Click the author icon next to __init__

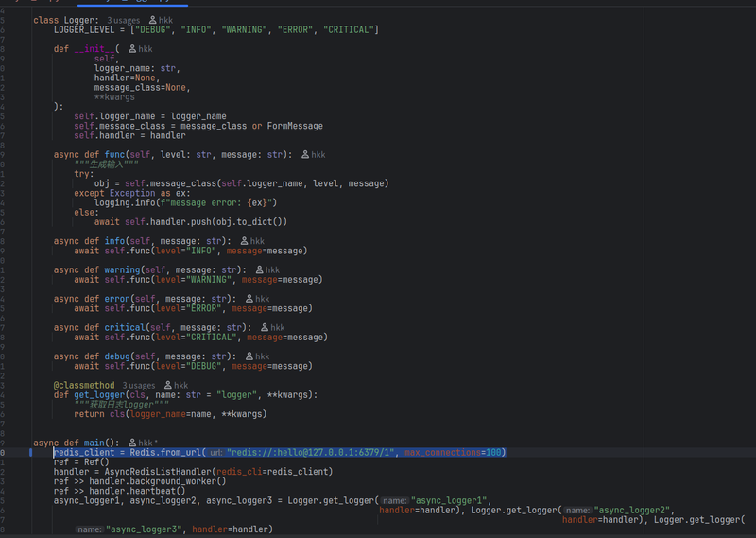(131, 48)
